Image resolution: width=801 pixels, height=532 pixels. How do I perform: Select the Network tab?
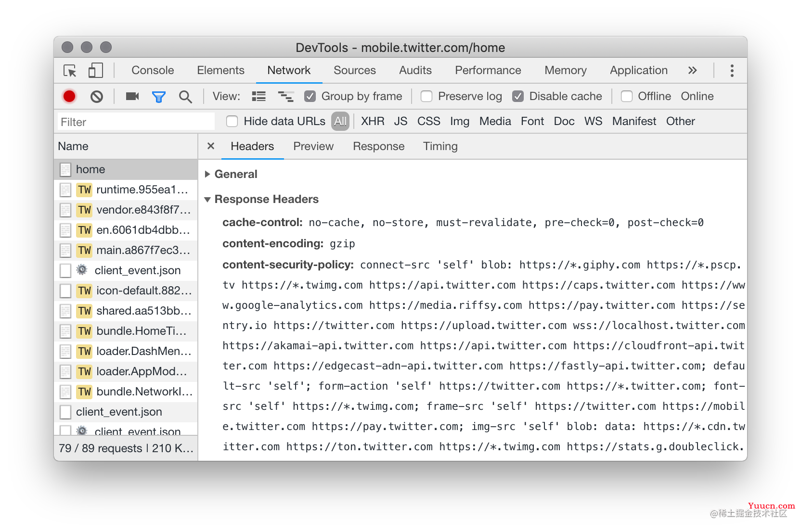pos(289,70)
